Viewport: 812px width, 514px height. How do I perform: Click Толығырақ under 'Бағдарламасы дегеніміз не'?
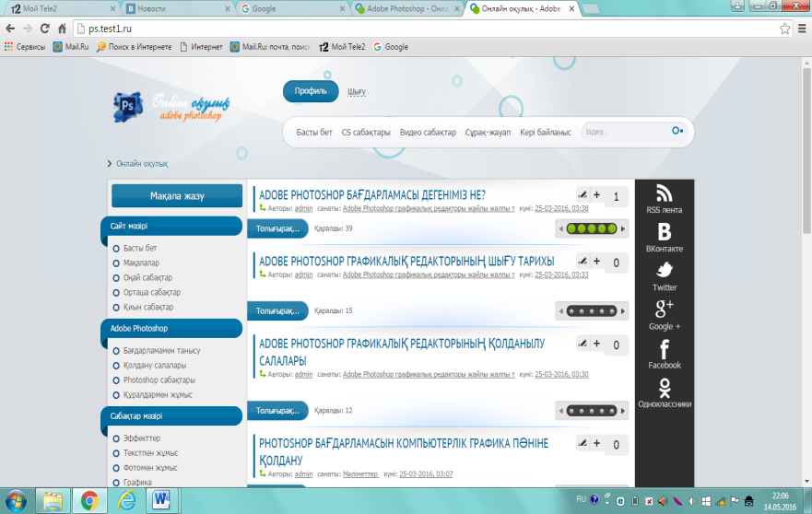[x=277, y=228]
